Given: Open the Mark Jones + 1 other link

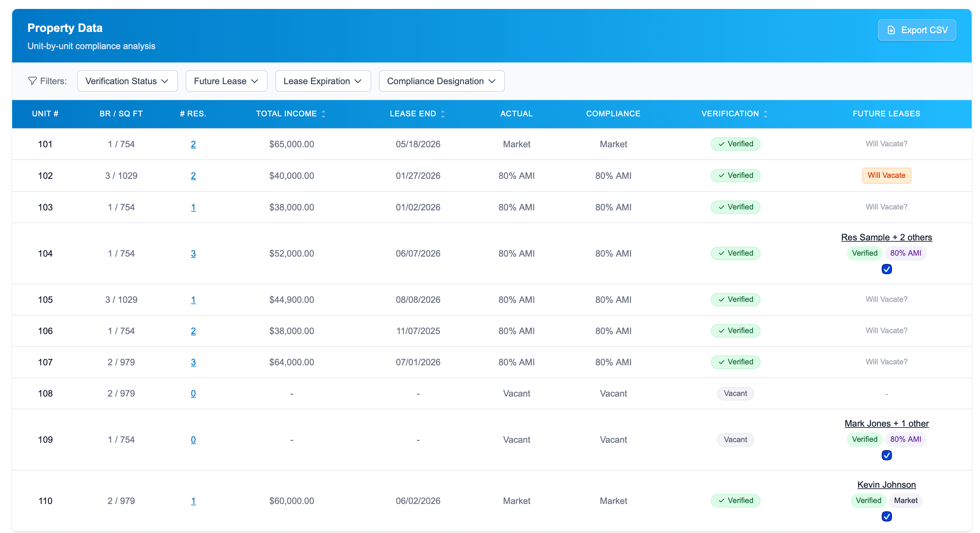Looking at the screenshot, I should [887, 424].
